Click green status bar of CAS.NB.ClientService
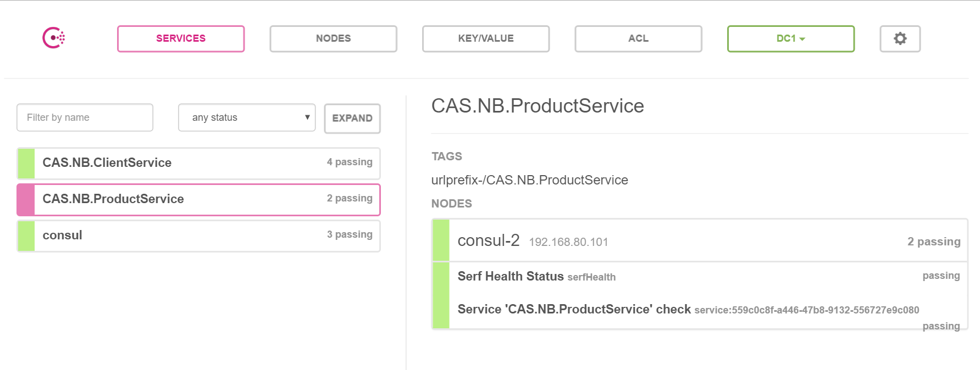 [x=26, y=163]
